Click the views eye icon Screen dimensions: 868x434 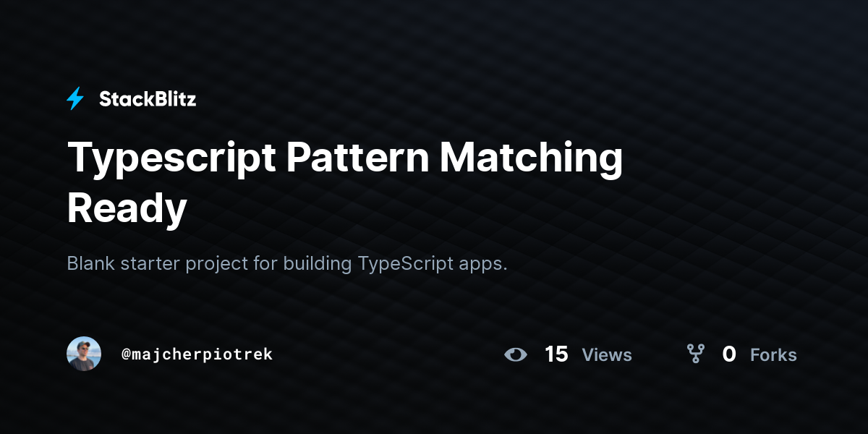pos(516,354)
